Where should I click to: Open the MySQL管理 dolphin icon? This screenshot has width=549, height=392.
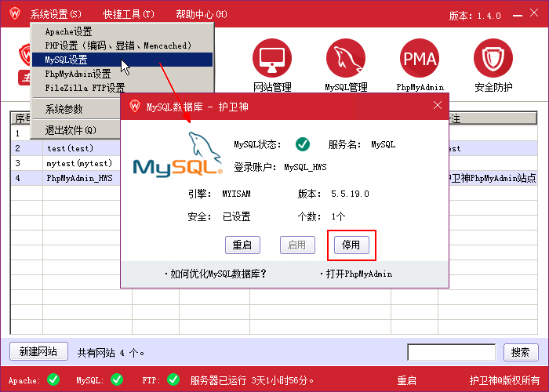(346, 58)
